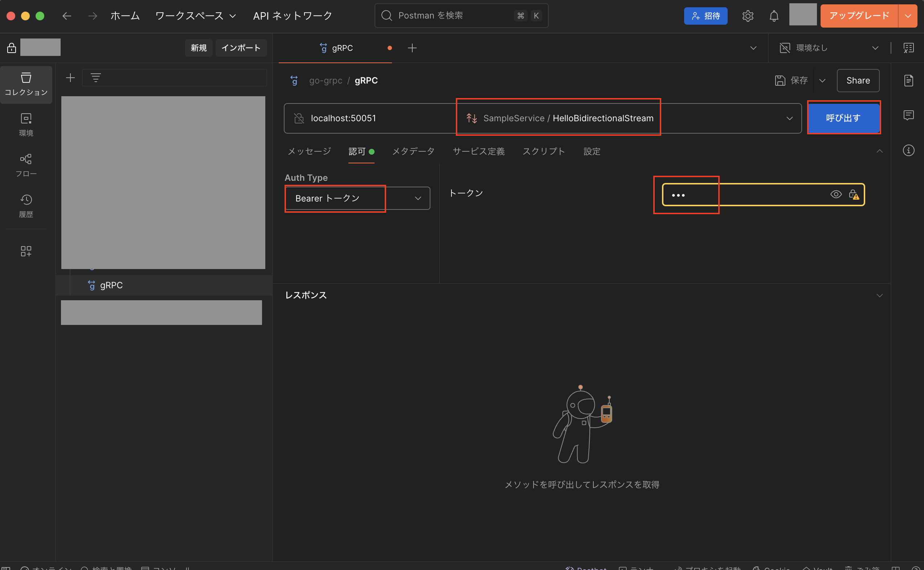Click the TLS lock icon beside localhost:50051
924x570 pixels.
(x=299, y=118)
